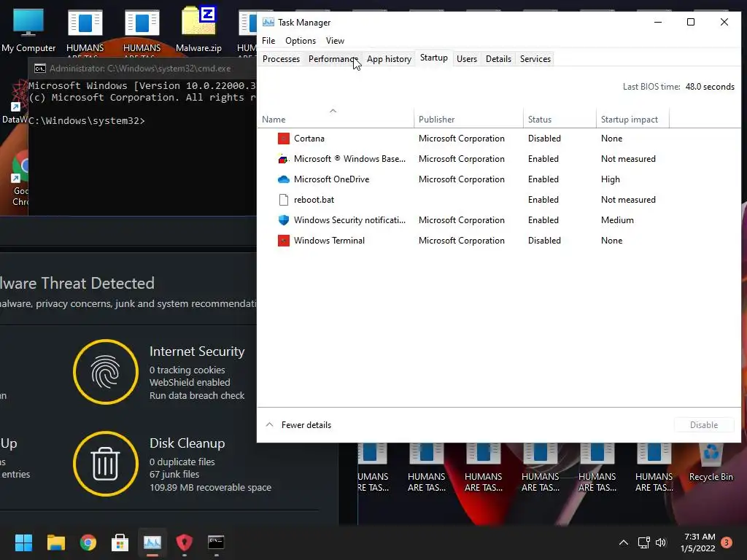Launch Google Chrome from the taskbar
This screenshot has height=560, width=747.
(x=88, y=542)
